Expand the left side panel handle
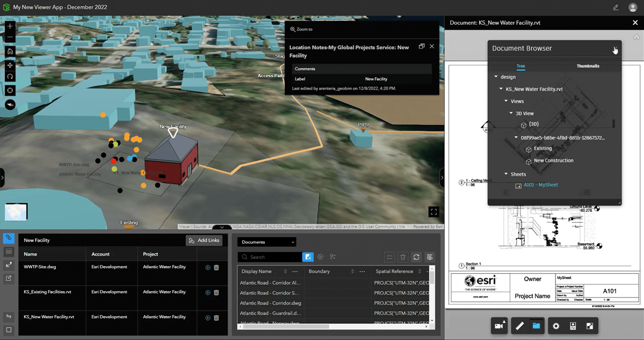This screenshot has width=644, height=340. pyautogui.click(x=2, y=178)
